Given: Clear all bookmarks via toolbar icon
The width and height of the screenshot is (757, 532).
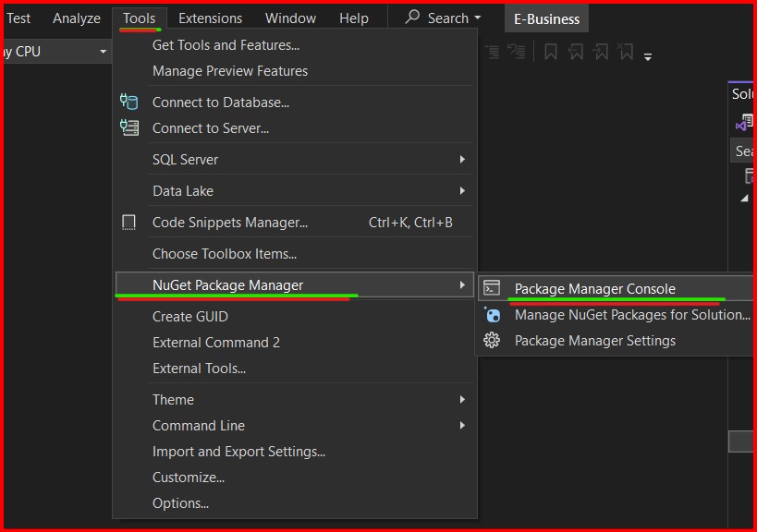Looking at the screenshot, I should (x=625, y=53).
